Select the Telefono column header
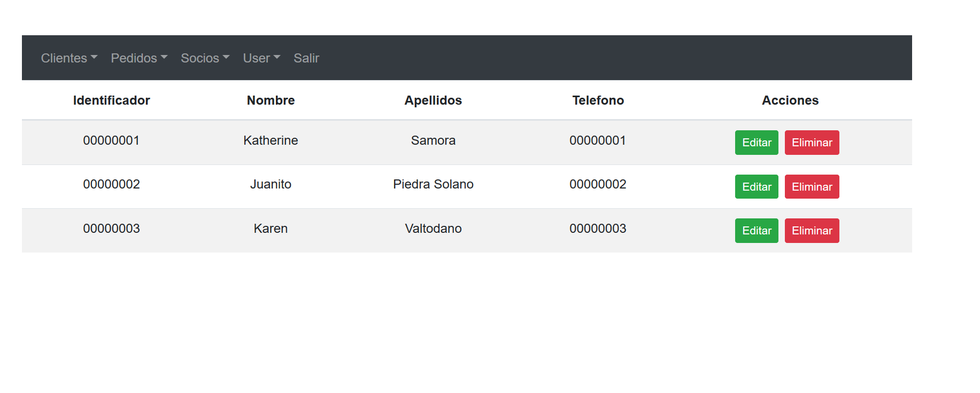The height and width of the screenshot is (393, 980). pyautogui.click(x=598, y=100)
